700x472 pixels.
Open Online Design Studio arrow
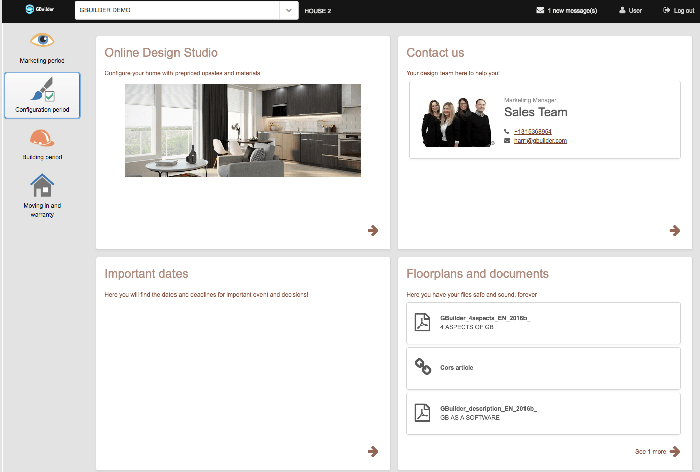point(373,230)
